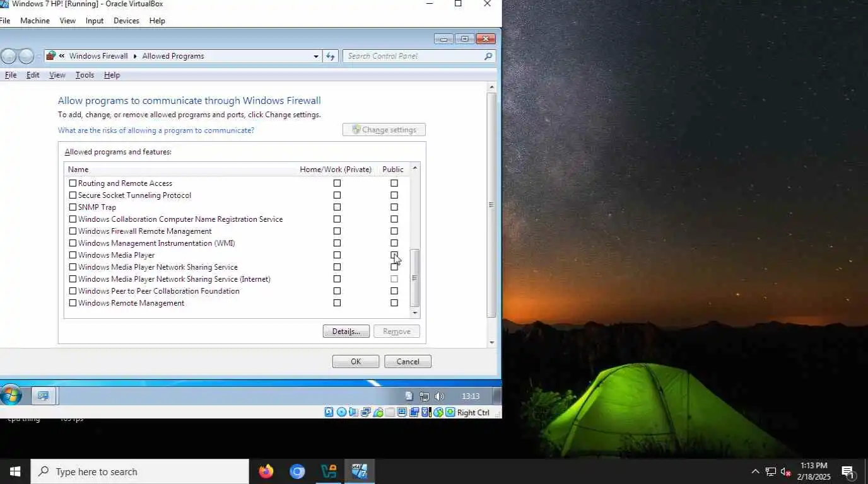Click magnifier in Search Control Panel box
The width and height of the screenshot is (868, 484).
[488, 56]
